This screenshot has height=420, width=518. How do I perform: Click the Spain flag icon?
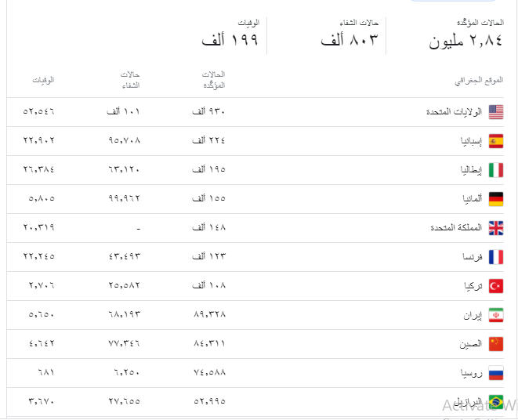496,141
